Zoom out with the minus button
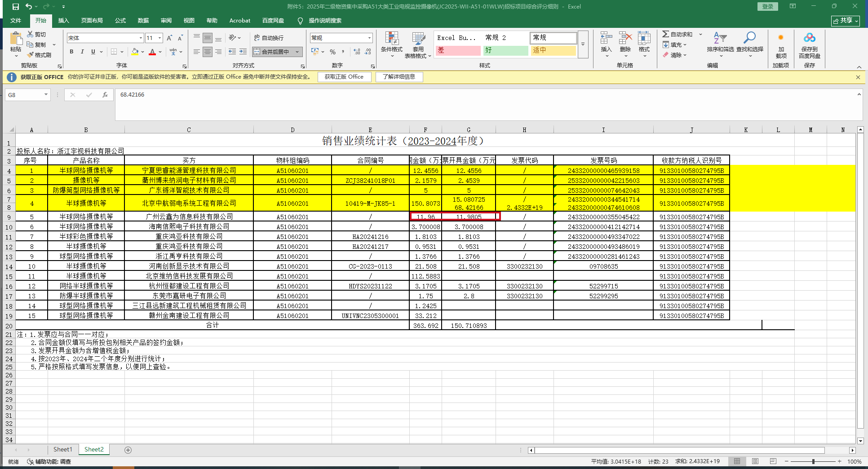The height and width of the screenshot is (469, 868). point(787,461)
